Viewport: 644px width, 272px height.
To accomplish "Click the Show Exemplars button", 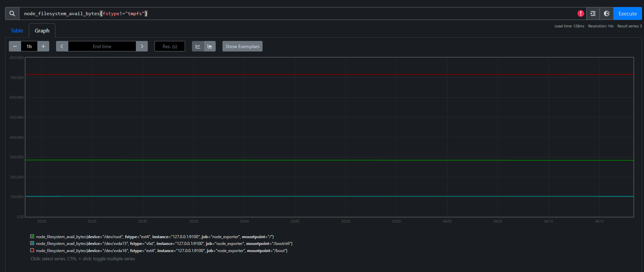I will tap(243, 46).
